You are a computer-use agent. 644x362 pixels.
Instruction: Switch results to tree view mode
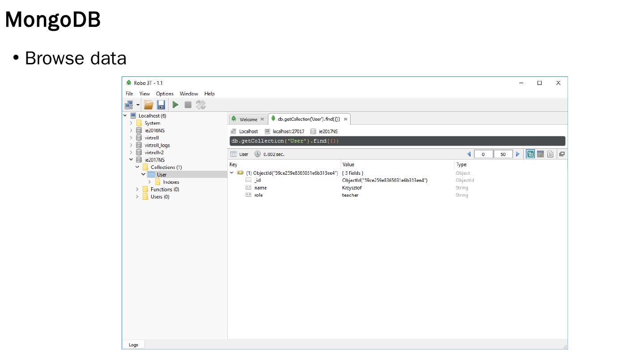tap(530, 154)
